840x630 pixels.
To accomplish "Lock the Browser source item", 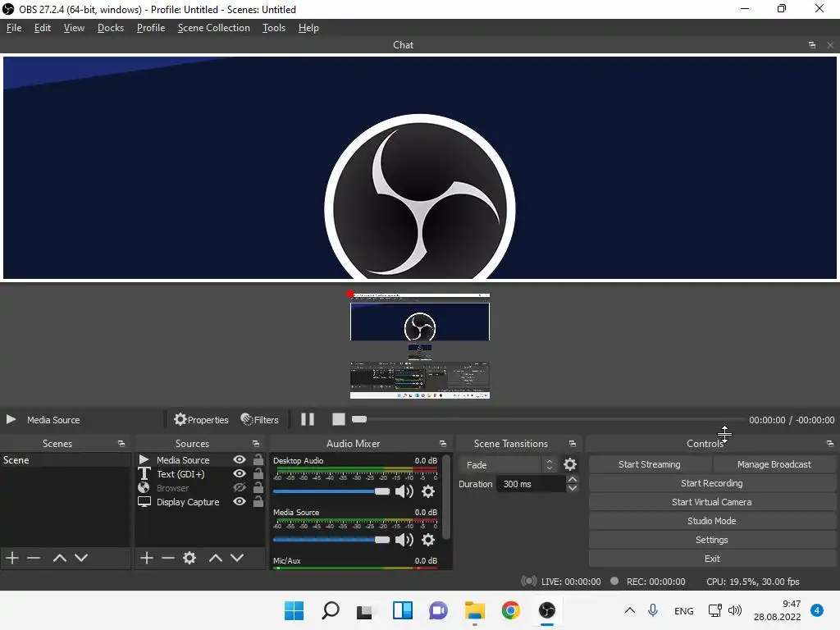I will 258,487.
